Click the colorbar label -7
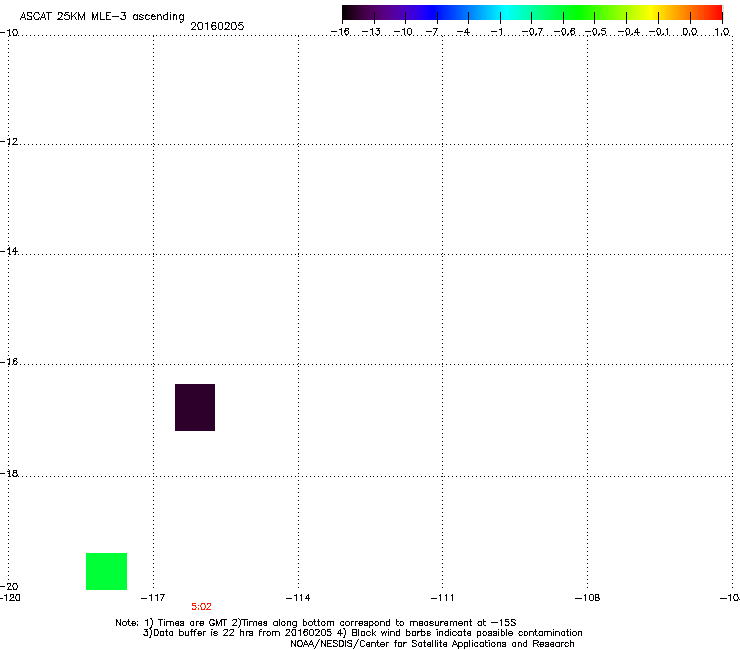740x650 pixels. pyautogui.click(x=432, y=32)
